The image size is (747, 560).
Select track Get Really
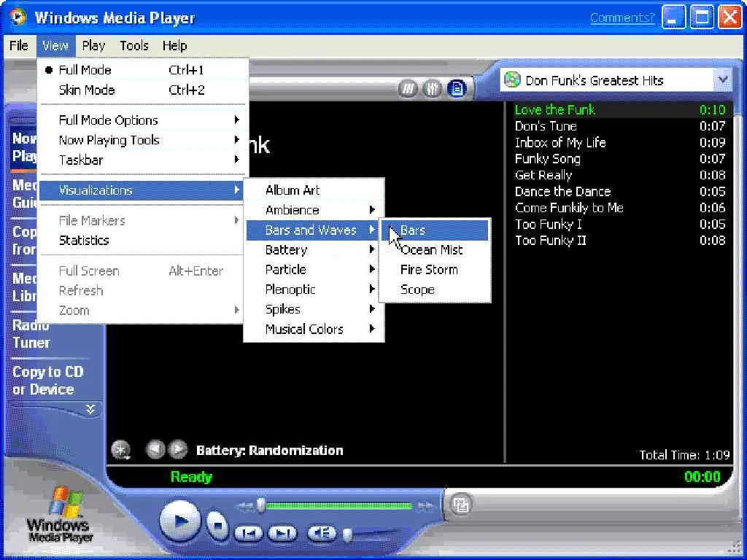[x=619, y=175]
